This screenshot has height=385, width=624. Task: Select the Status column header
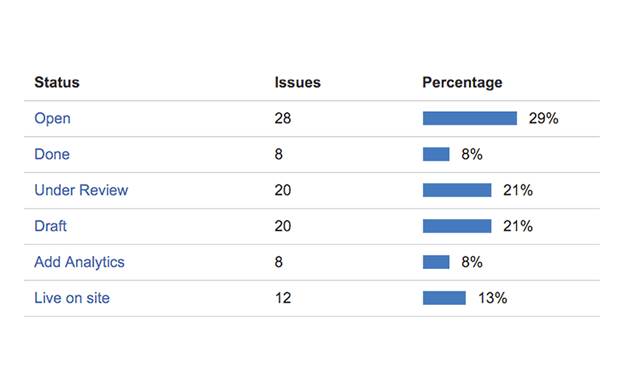(x=57, y=82)
